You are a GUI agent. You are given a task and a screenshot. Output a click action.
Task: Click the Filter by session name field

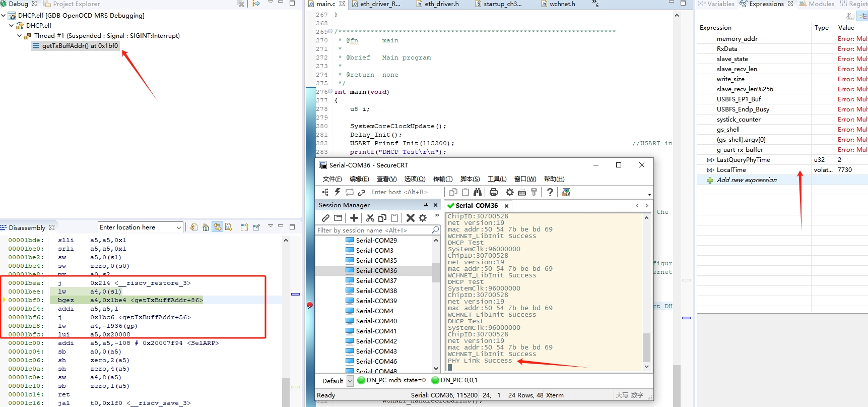pyautogui.click(x=378, y=230)
